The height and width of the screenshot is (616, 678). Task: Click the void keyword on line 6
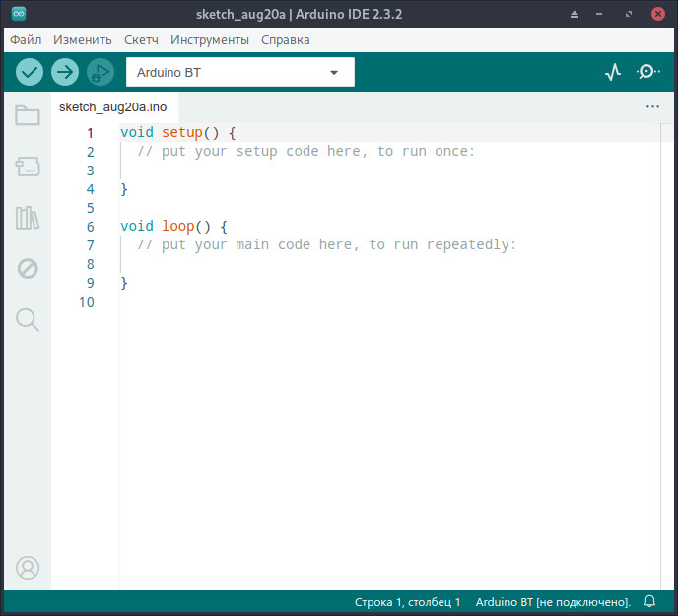coord(137,227)
